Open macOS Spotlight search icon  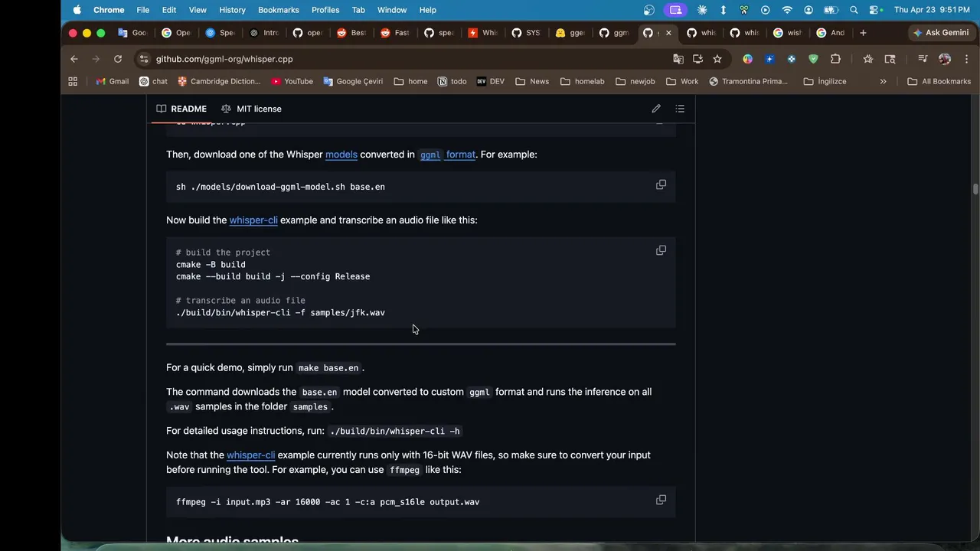point(854,10)
